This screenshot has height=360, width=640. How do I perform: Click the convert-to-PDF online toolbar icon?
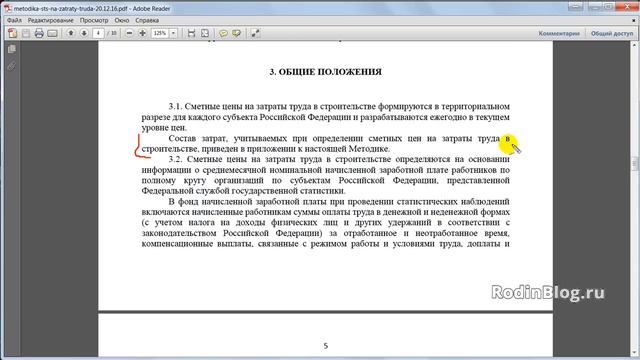point(13,33)
